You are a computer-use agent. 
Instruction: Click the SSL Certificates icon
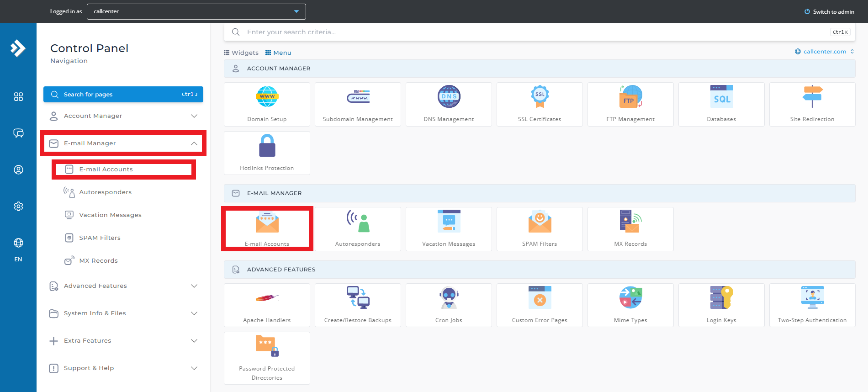[x=540, y=97]
